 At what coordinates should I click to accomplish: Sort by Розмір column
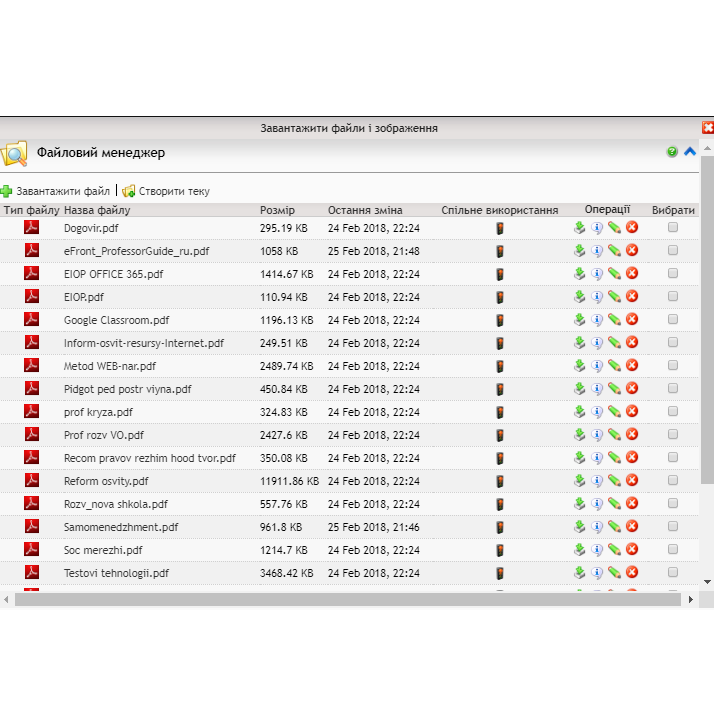[x=277, y=210]
